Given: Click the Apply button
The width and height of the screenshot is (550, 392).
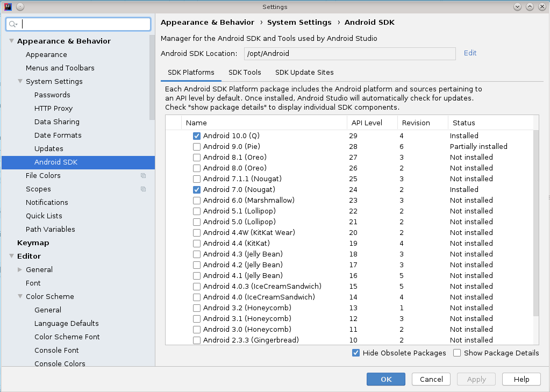Looking at the screenshot, I should click(476, 379).
